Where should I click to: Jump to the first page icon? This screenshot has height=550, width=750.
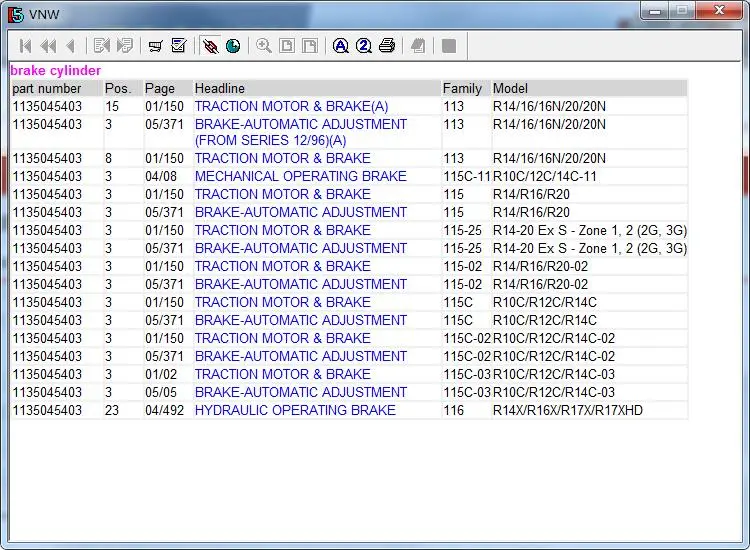[25, 46]
